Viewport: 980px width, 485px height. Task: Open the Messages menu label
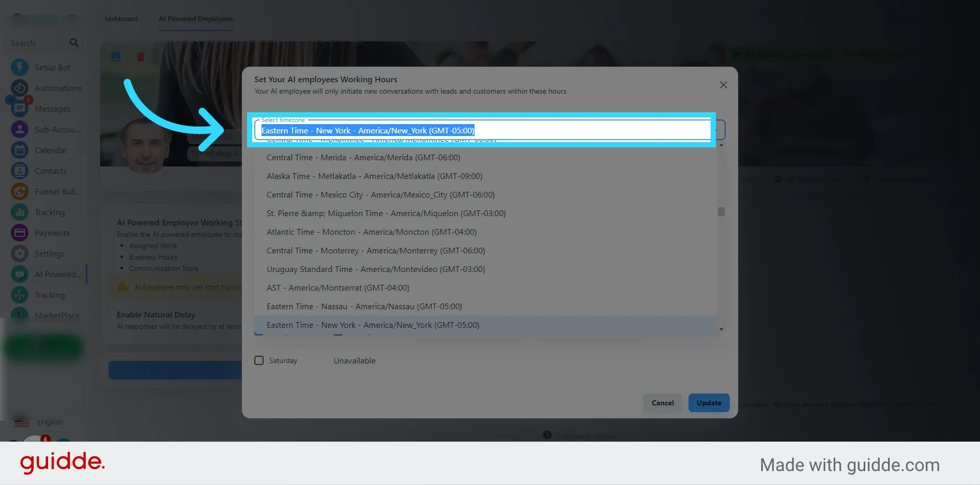[x=53, y=109]
